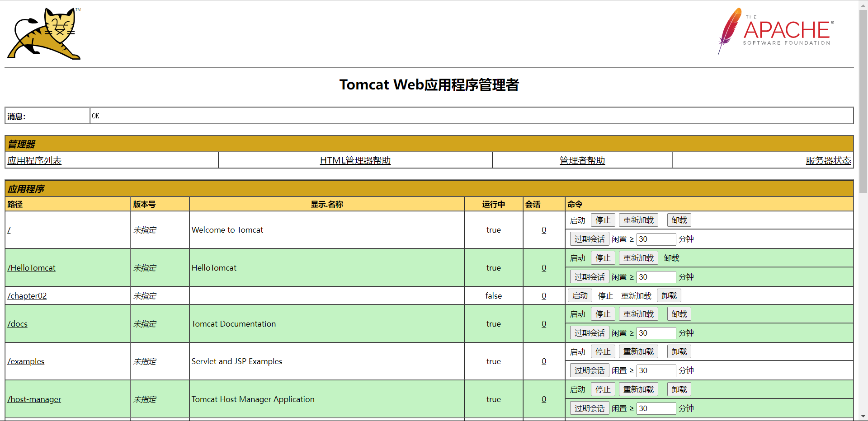
Task: Reload the Welcome to Tomcat root application
Action: point(638,220)
